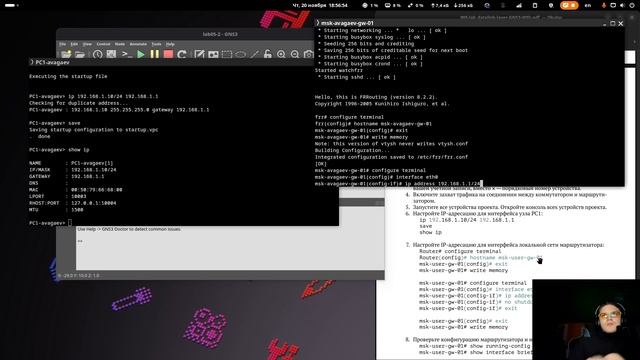Click 'Router# configure terminal' line in PDF
Viewport: 640px width, 360px height.
click(460, 251)
